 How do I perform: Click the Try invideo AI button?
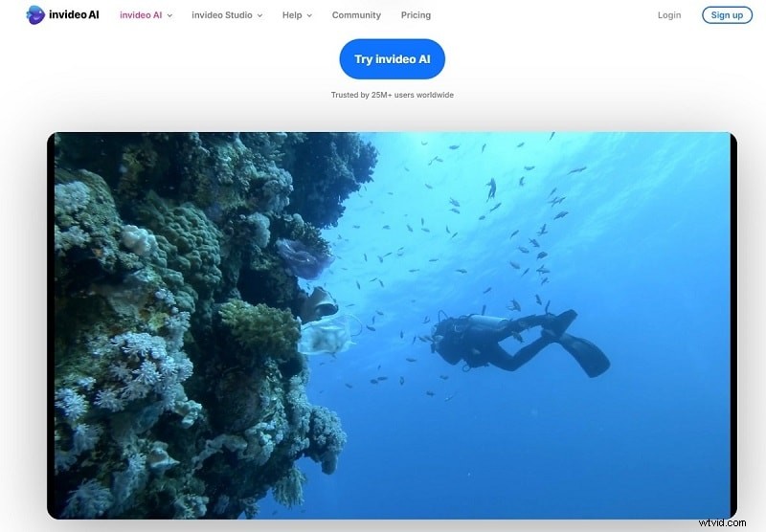click(x=392, y=59)
